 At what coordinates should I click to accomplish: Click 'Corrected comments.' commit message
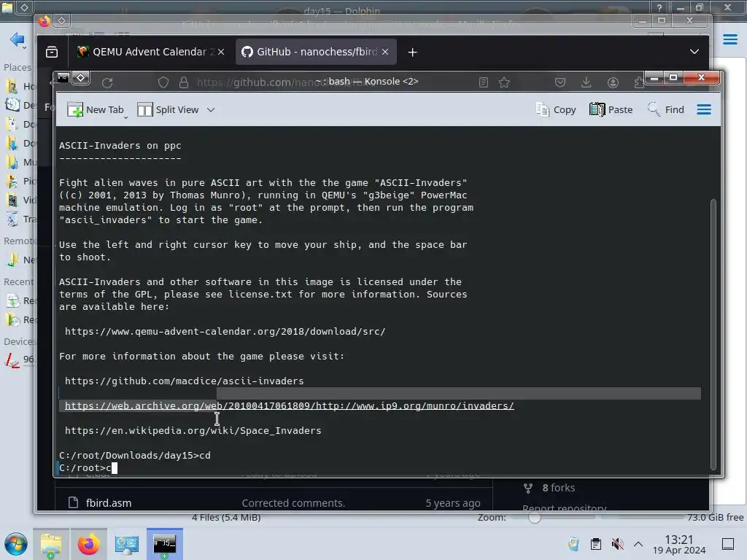pos(293,503)
